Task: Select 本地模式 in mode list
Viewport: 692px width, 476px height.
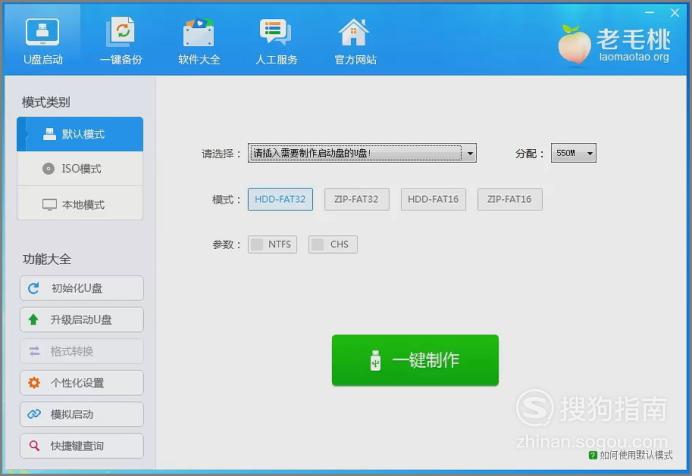Action: coord(80,204)
